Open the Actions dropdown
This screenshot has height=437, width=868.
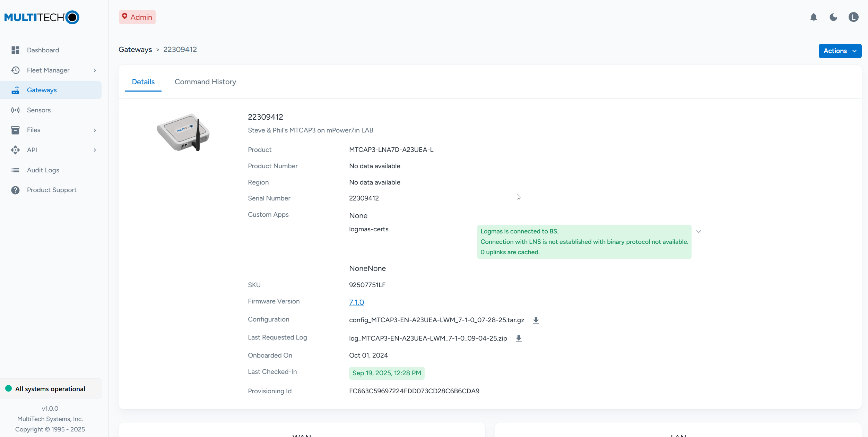840,51
